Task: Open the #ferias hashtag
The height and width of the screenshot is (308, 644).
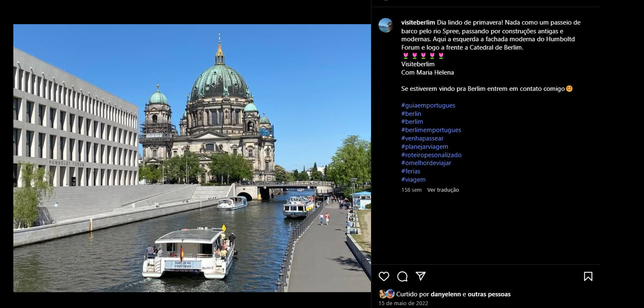Action: (x=411, y=171)
